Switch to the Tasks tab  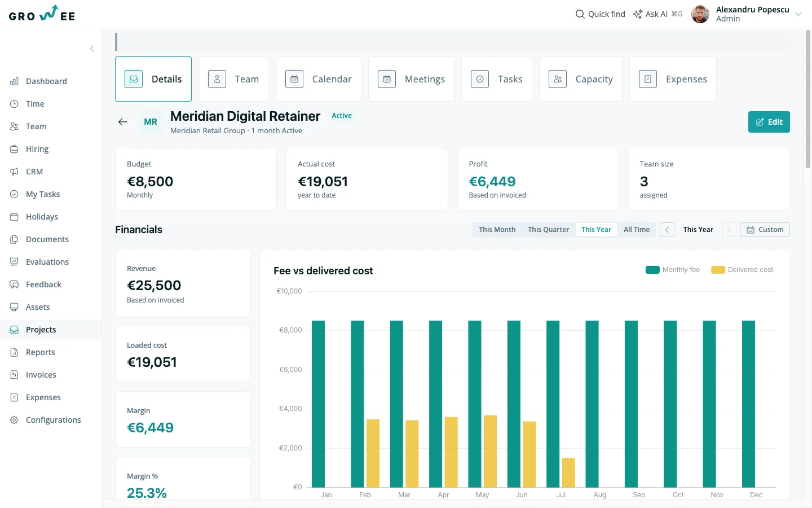(497, 79)
